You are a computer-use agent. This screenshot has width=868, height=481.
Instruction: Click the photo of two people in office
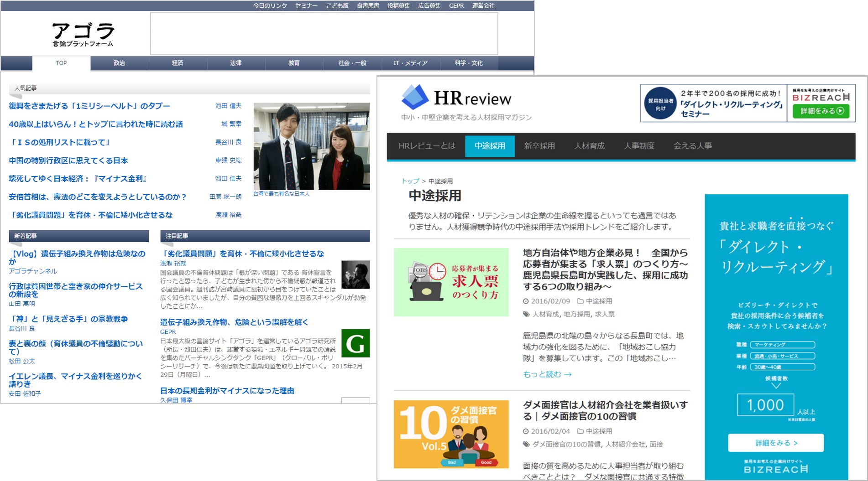pos(312,146)
